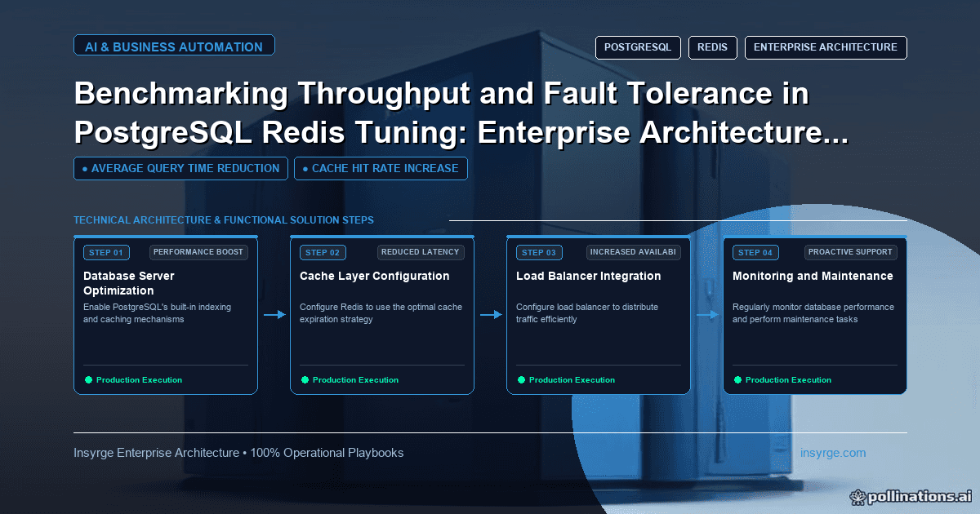This screenshot has height=514, width=980.
Task: Click the Technical Architecture & Functional Solution Steps heading
Action: (x=224, y=220)
